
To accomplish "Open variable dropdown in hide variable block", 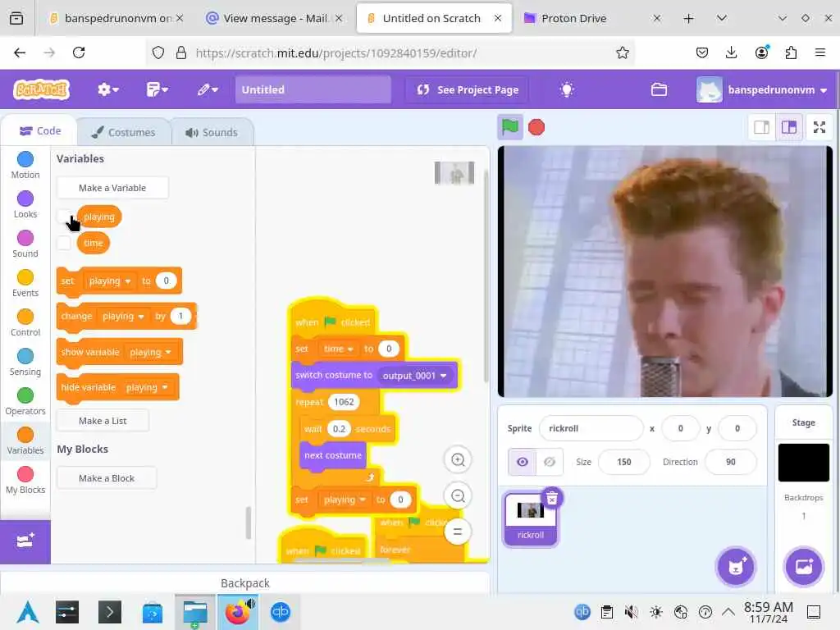I will tap(147, 387).
